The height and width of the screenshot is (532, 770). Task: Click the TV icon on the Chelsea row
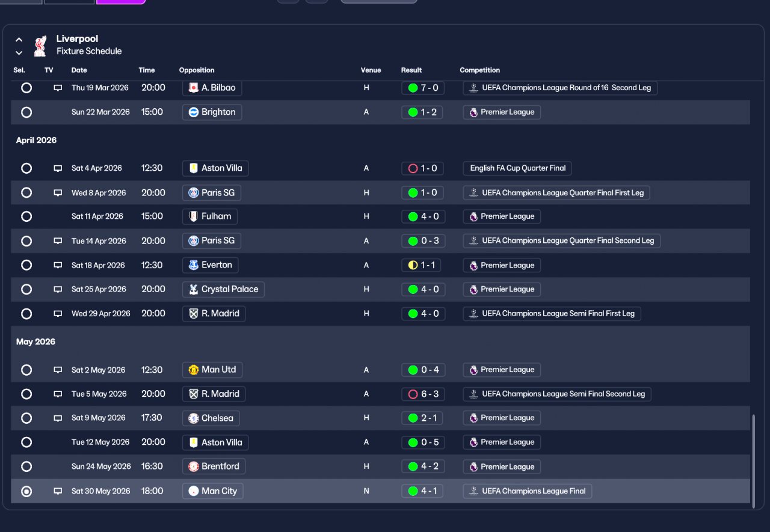coord(58,418)
